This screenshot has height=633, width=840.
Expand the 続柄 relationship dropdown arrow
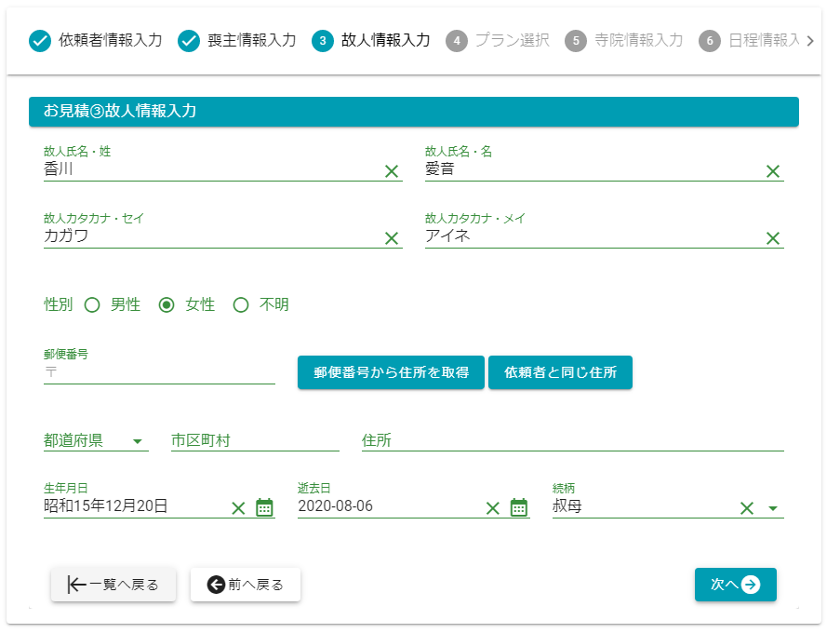pos(772,508)
